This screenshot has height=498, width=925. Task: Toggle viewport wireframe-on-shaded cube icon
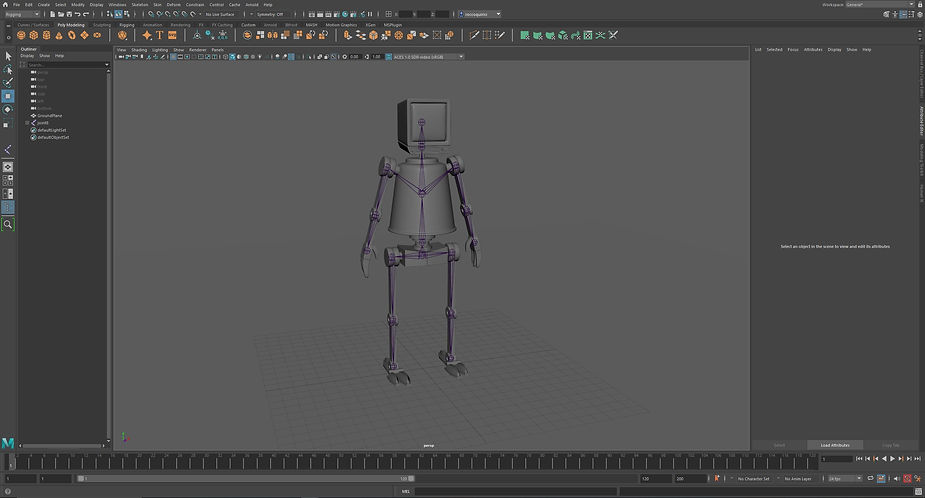(232, 57)
